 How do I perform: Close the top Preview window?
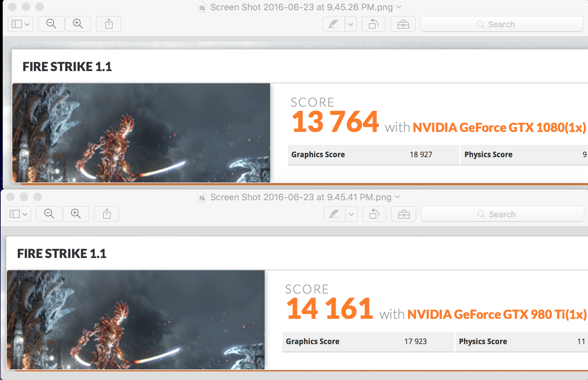coord(12,7)
